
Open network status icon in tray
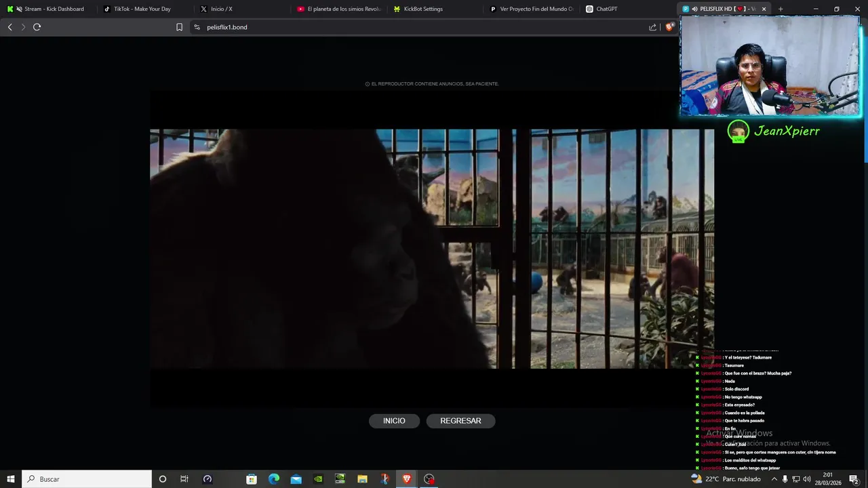click(x=796, y=479)
